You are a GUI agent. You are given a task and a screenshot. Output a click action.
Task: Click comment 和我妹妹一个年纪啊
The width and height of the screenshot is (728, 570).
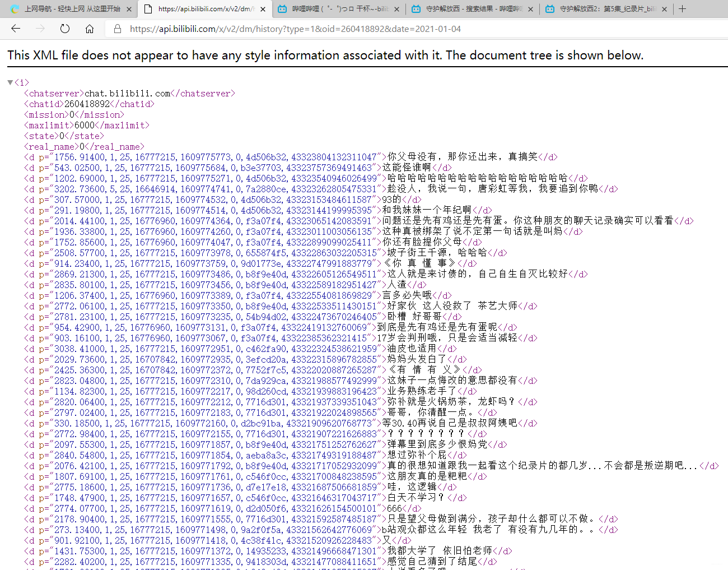click(x=258, y=211)
